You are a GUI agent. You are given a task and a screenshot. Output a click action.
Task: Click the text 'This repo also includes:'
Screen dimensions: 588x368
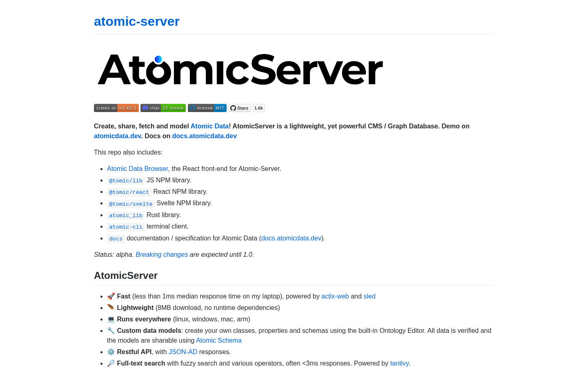pyautogui.click(x=128, y=152)
